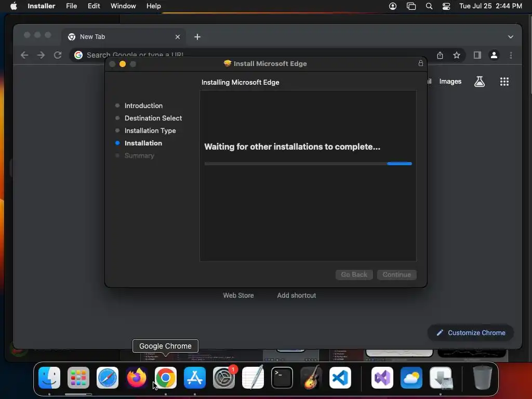Screen dimensions: 532x399
Task: Launch Visual Studio Code from the Dock
Action: [340, 378]
